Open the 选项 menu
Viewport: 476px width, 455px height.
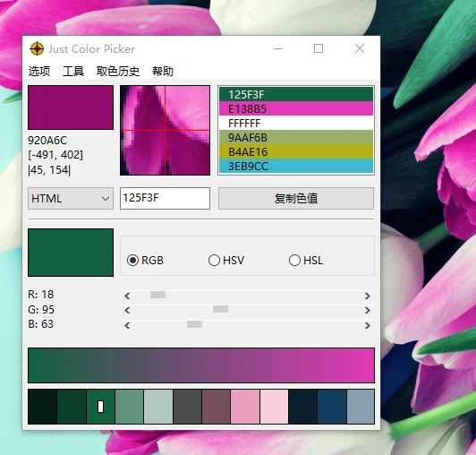(x=39, y=72)
